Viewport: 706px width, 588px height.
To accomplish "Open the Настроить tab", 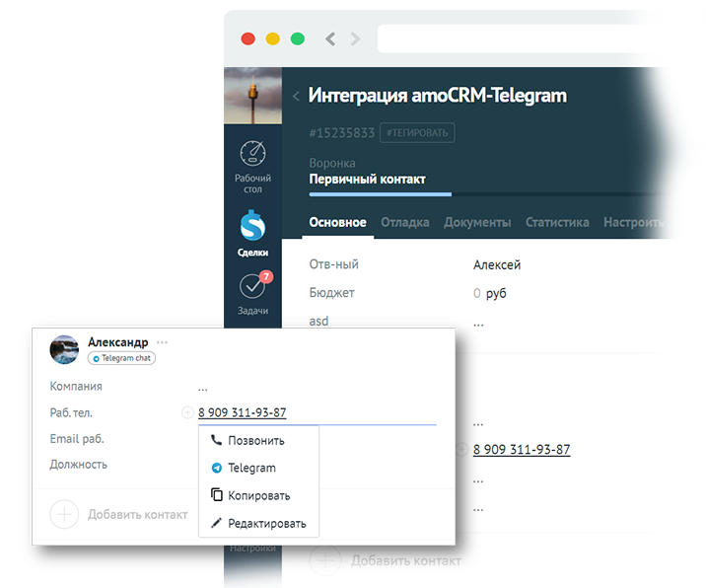I will point(633,223).
